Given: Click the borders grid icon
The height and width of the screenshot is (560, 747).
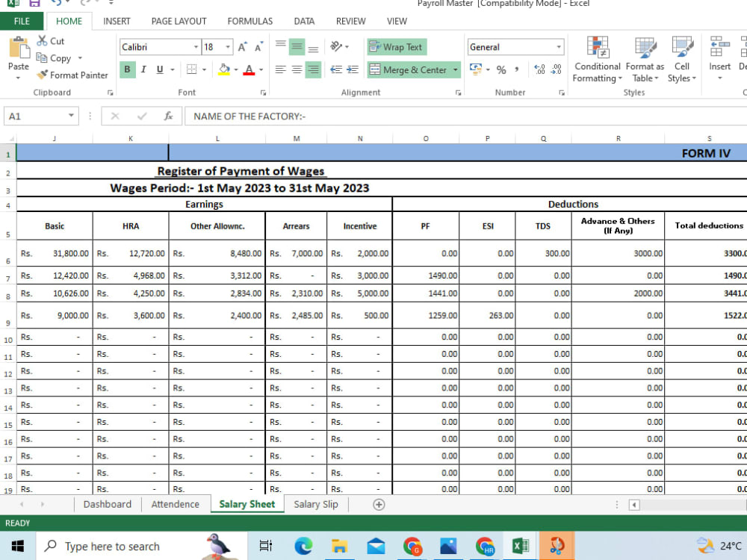Looking at the screenshot, I should click(191, 69).
